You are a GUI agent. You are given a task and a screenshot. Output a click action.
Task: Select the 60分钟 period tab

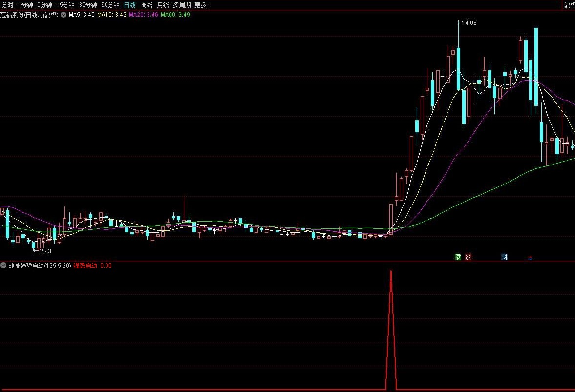[110, 5]
